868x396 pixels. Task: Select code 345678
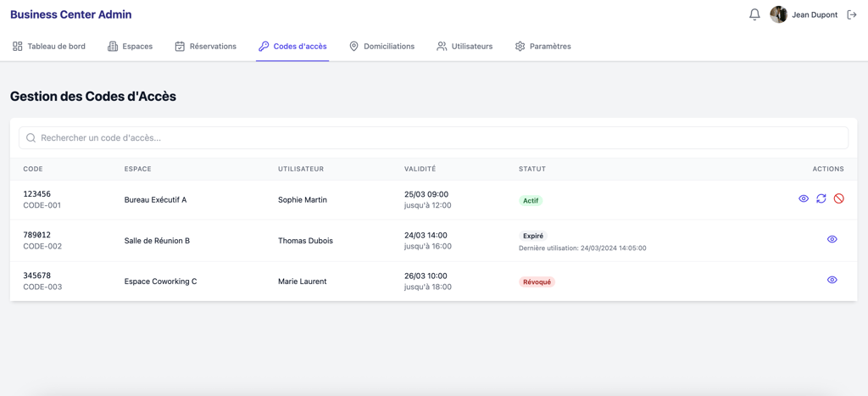click(37, 276)
